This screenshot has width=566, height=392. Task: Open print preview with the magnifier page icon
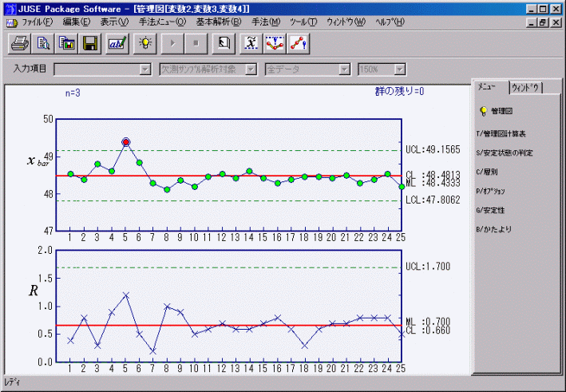coord(43,43)
